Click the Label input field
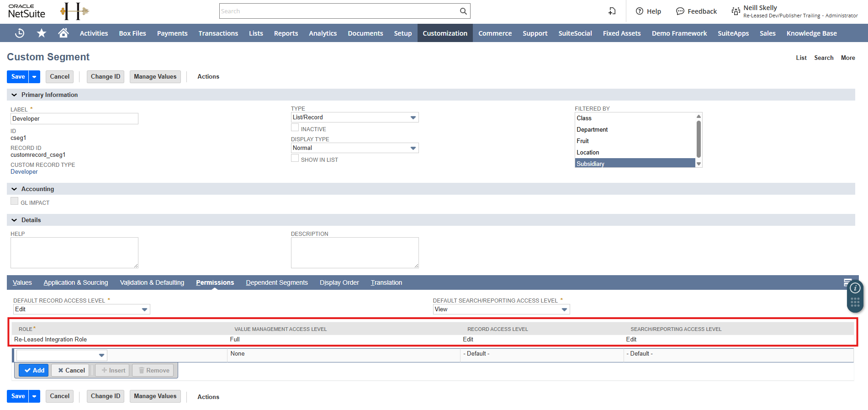Screen dimensions: 868x410 click(x=74, y=119)
